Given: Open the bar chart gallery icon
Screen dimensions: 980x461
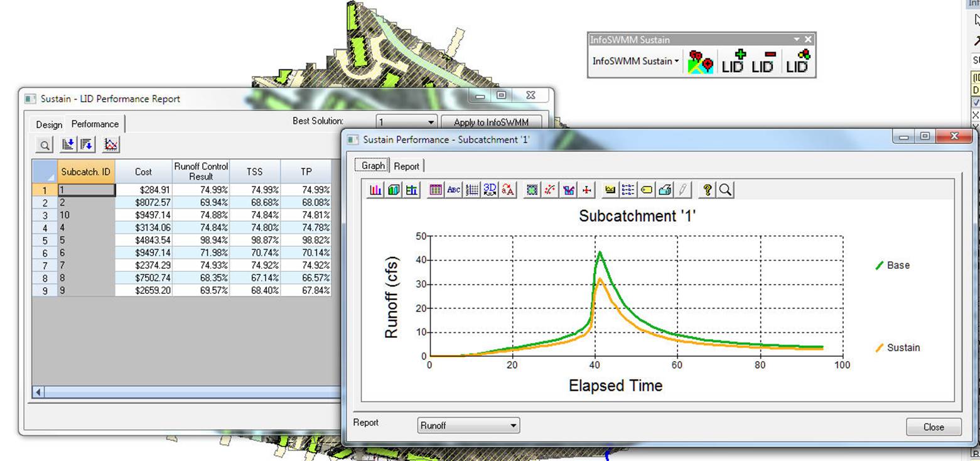Looking at the screenshot, I should click(x=375, y=190).
